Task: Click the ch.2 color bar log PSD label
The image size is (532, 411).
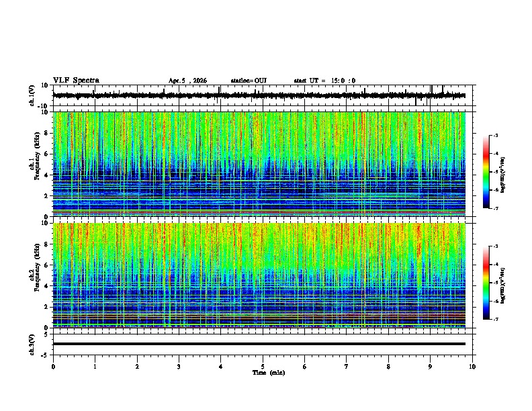Action: (503, 285)
